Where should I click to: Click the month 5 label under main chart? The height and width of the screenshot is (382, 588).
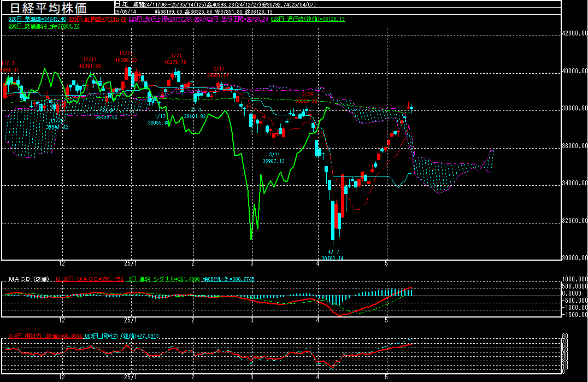[386, 263]
